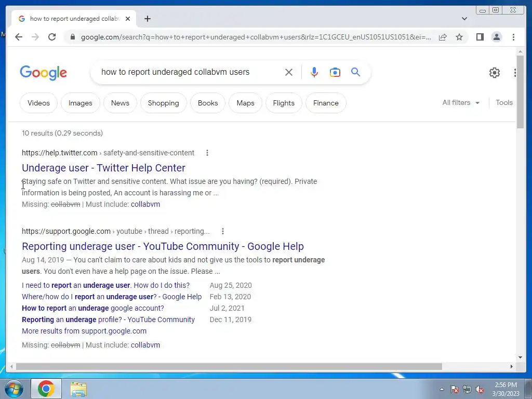Click the help.twitter.com URL breadcrumb
Image resolution: width=532 pixels, height=399 pixels.
click(108, 153)
